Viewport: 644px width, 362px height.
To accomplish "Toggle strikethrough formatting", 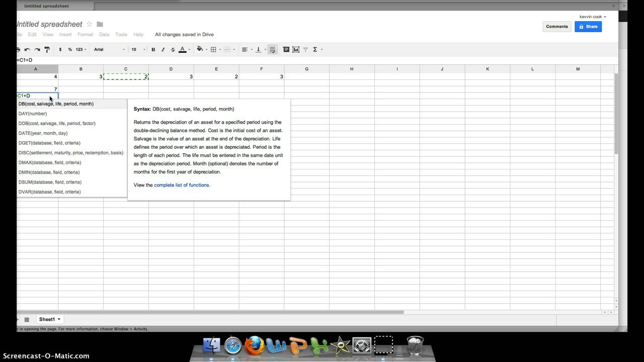I will [173, 49].
